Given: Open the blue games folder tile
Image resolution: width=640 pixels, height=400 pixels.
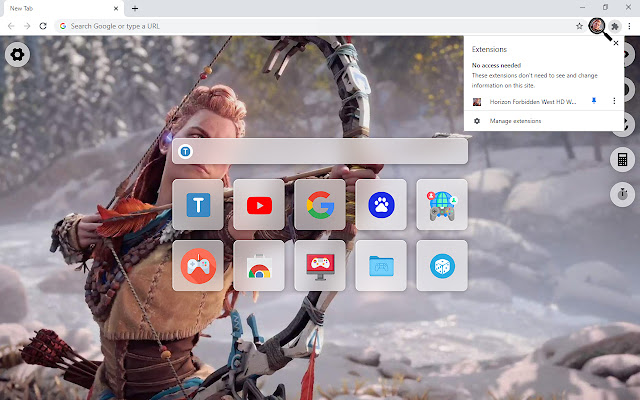Looking at the screenshot, I should 381,266.
